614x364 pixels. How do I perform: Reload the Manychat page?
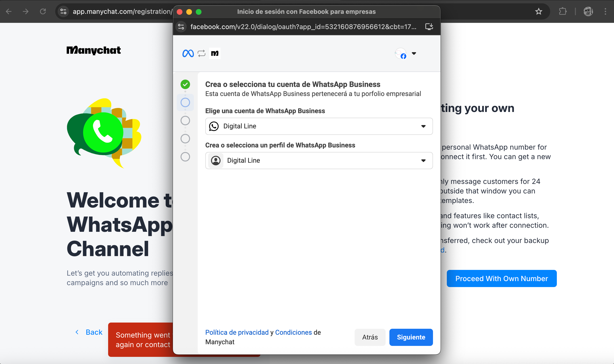click(43, 11)
